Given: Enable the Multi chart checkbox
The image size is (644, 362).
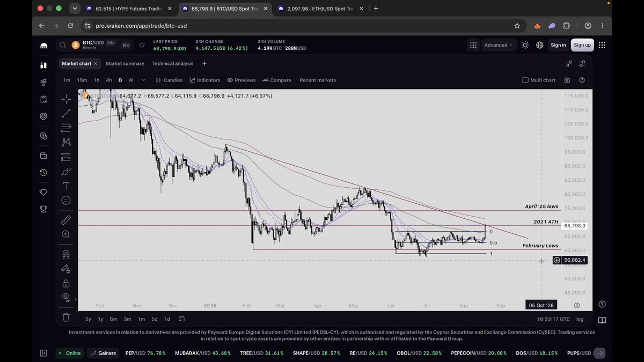Looking at the screenshot, I should (x=525, y=80).
